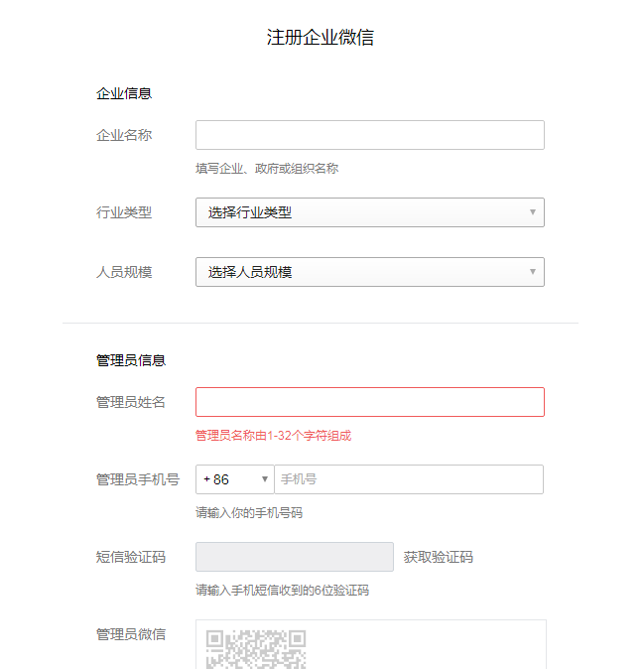Open the +86 country code selector
This screenshot has width=644, height=669.
coord(235,479)
